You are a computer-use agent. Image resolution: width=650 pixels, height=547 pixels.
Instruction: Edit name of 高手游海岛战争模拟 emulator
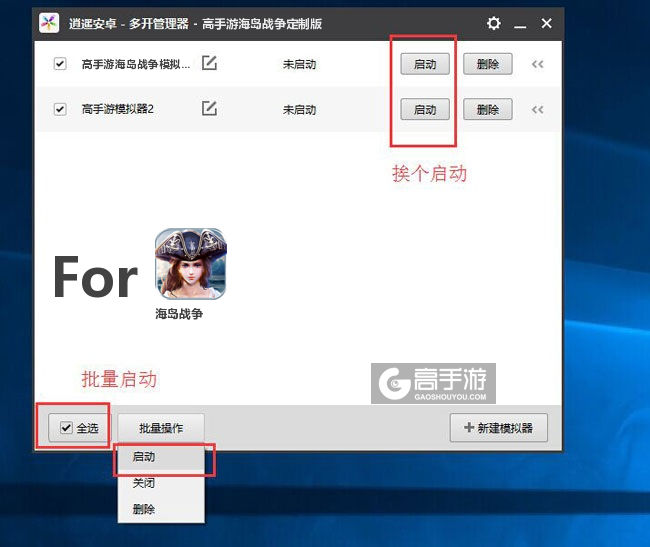click(209, 63)
